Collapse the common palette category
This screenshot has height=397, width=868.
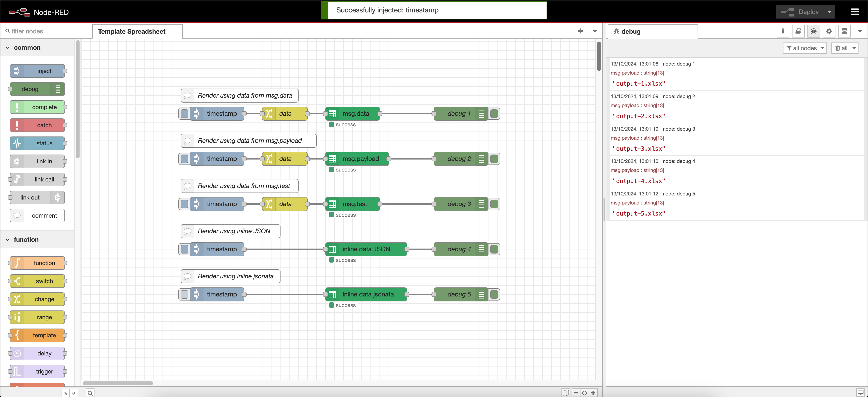click(x=8, y=48)
